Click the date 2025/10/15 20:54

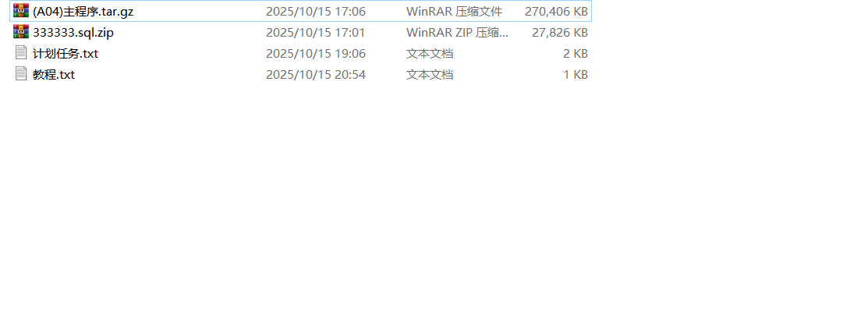click(316, 75)
